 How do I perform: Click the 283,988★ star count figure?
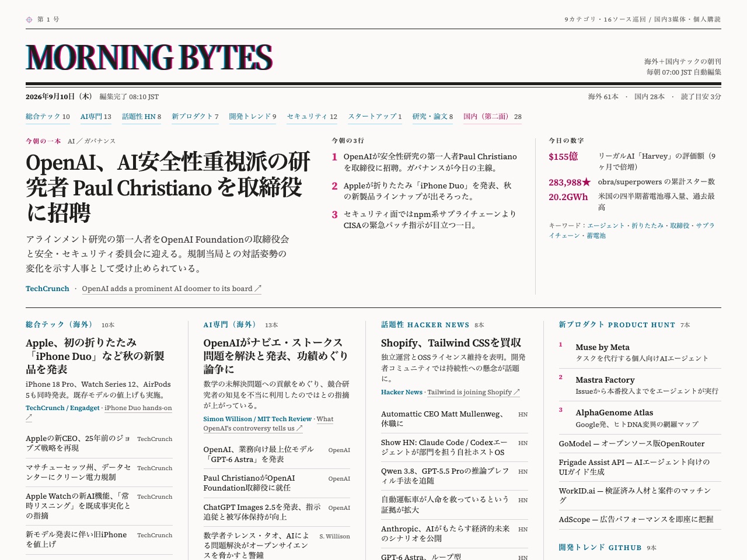coord(570,183)
